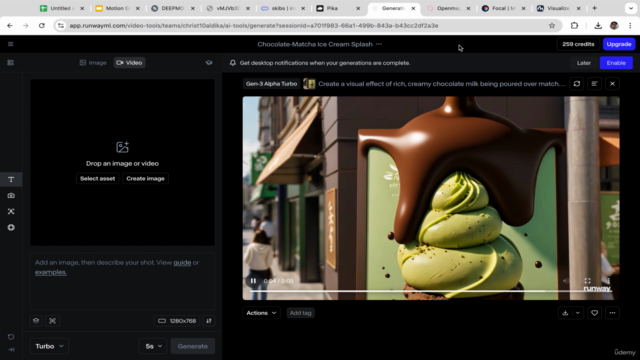Switch to the Focal browser tab
Viewport: 640px width, 360px height.
tap(503, 8)
